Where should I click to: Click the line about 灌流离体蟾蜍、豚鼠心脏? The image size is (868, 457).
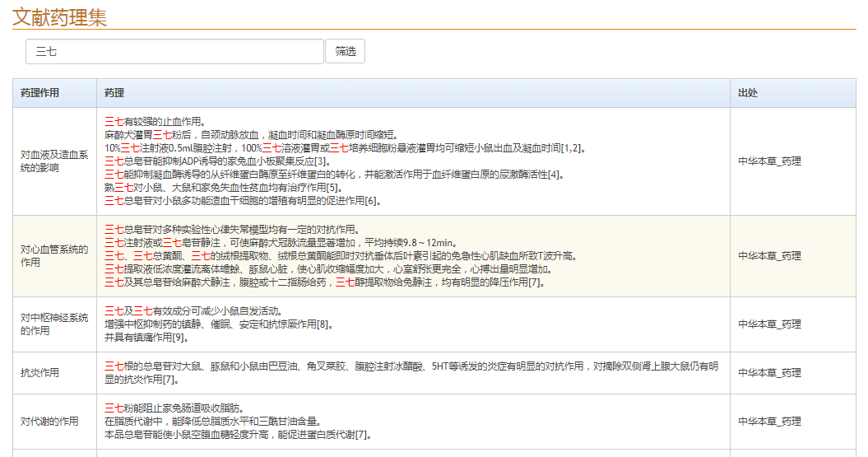click(x=329, y=270)
